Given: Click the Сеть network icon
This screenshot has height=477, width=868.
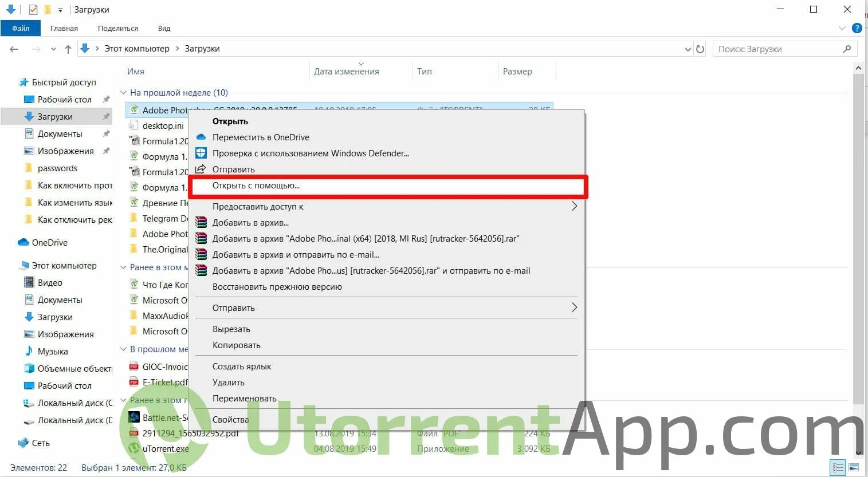Looking at the screenshot, I should coord(23,443).
